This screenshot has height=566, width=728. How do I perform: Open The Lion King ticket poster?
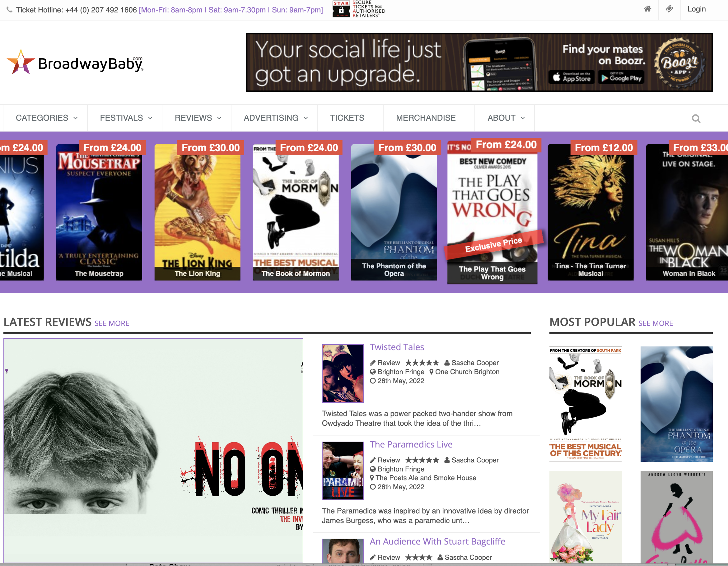[197, 212]
